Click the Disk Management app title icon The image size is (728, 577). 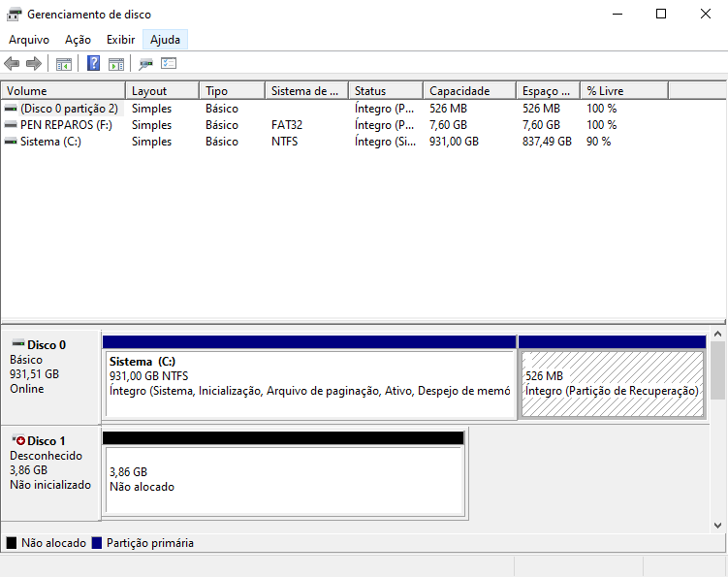click(14, 15)
